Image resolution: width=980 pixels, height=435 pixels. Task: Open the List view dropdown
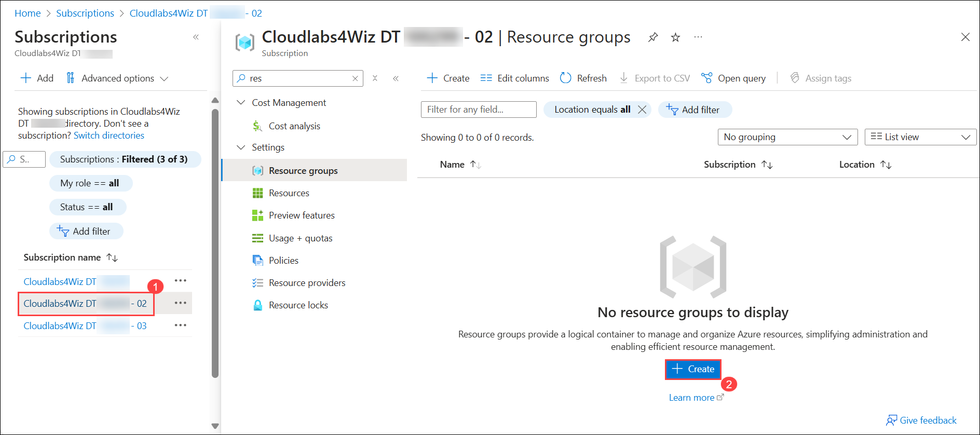(x=920, y=137)
